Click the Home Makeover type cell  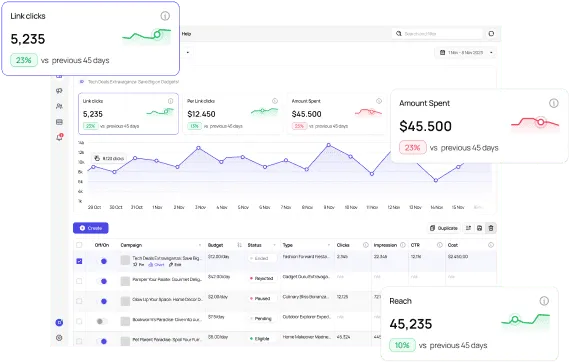(x=306, y=337)
